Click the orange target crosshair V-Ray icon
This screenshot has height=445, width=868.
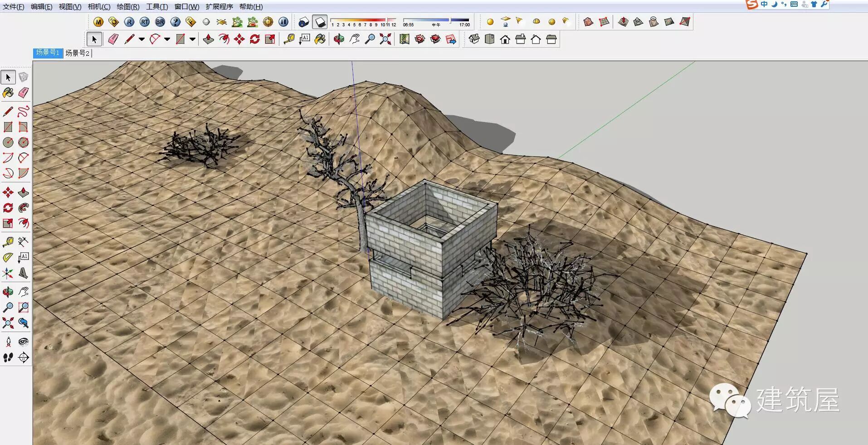click(268, 22)
